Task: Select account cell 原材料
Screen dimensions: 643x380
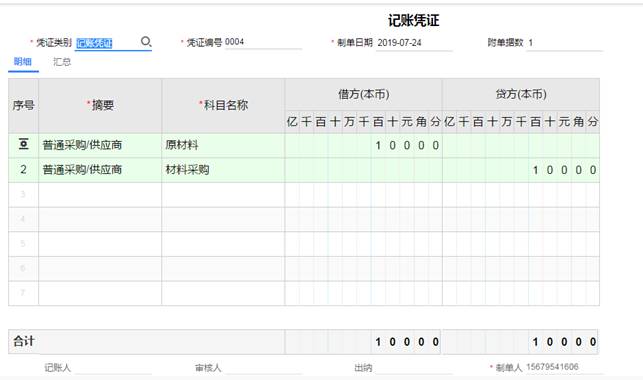Action: [223, 145]
